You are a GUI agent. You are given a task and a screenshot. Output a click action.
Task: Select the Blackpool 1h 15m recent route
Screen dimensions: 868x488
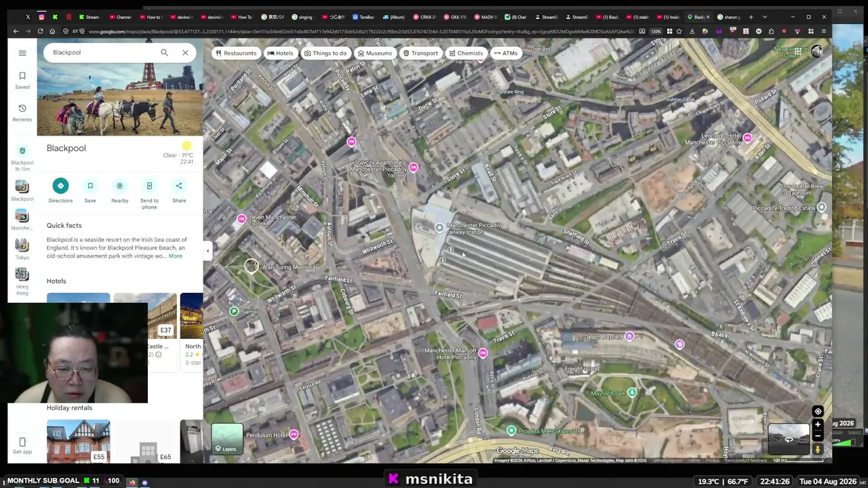[22, 158]
